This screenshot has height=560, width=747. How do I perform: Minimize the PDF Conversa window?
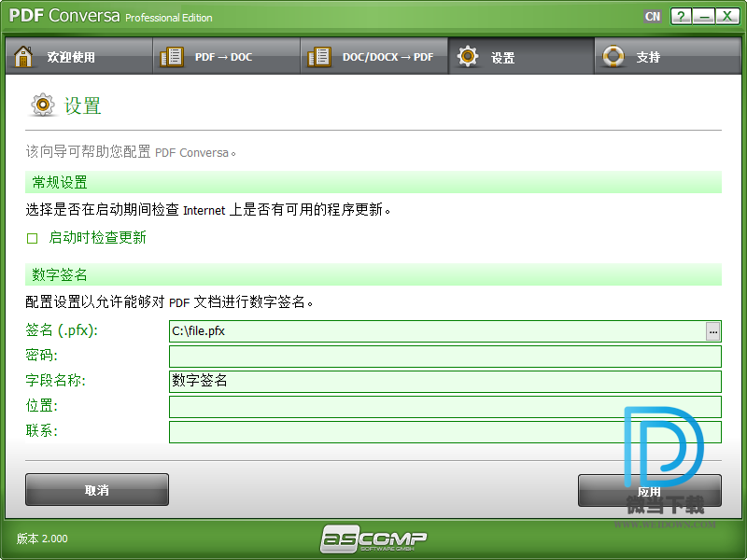click(704, 17)
